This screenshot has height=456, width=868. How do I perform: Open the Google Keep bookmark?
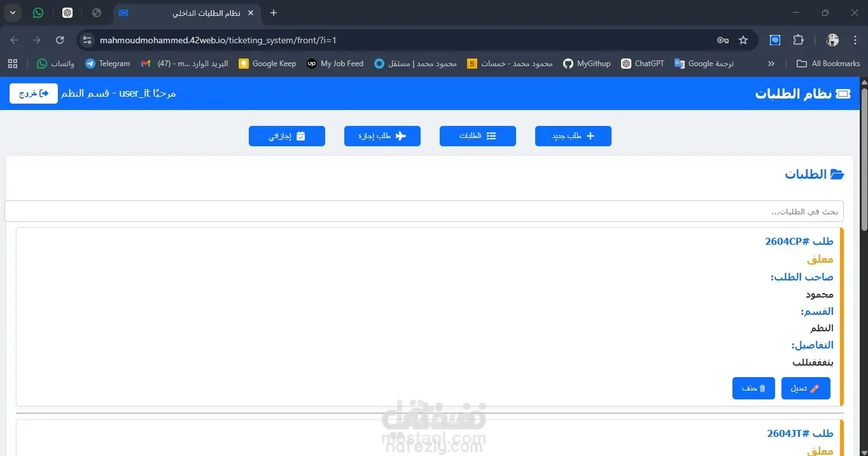click(x=267, y=64)
